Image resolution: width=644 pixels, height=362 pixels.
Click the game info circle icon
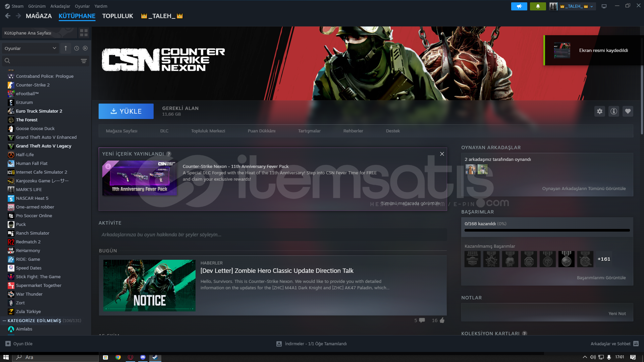point(613,111)
